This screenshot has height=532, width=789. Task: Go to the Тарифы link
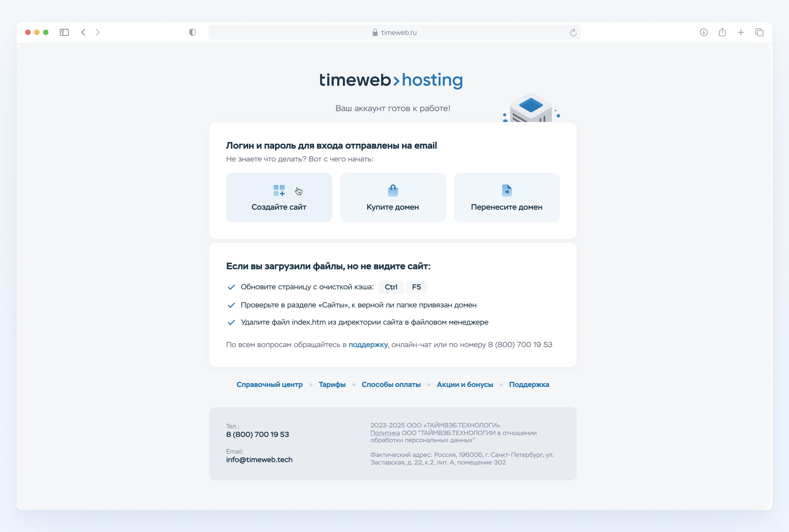click(x=332, y=384)
